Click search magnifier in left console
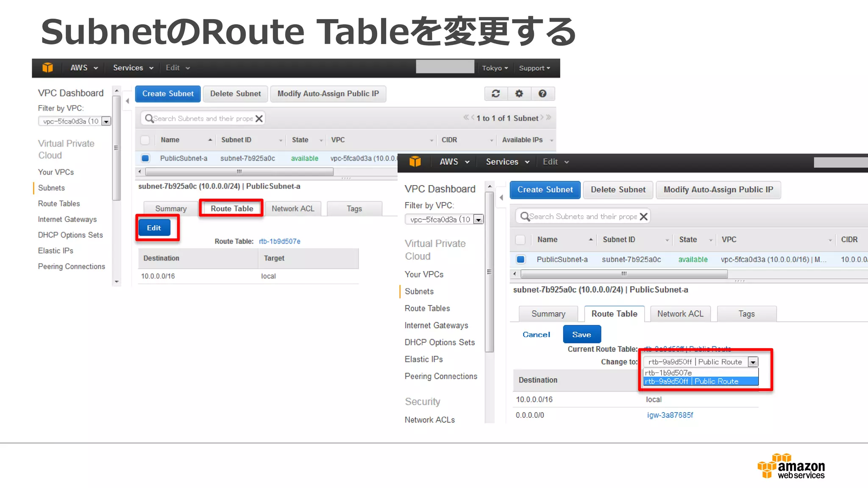The width and height of the screenshot is (868, 488). click(x=149, y=119)
